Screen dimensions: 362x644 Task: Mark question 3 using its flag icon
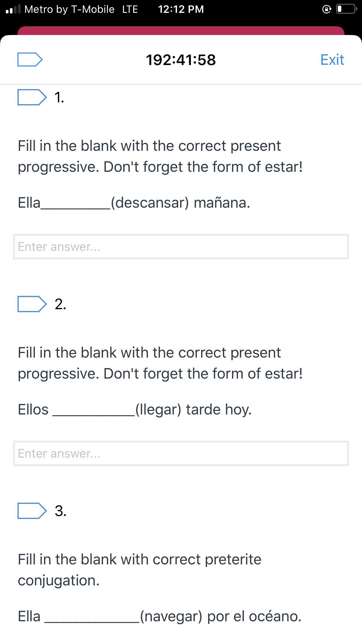pos(32,511)
